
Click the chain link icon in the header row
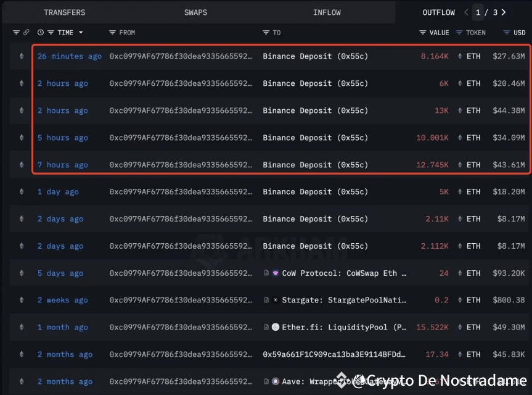(26, 32)
